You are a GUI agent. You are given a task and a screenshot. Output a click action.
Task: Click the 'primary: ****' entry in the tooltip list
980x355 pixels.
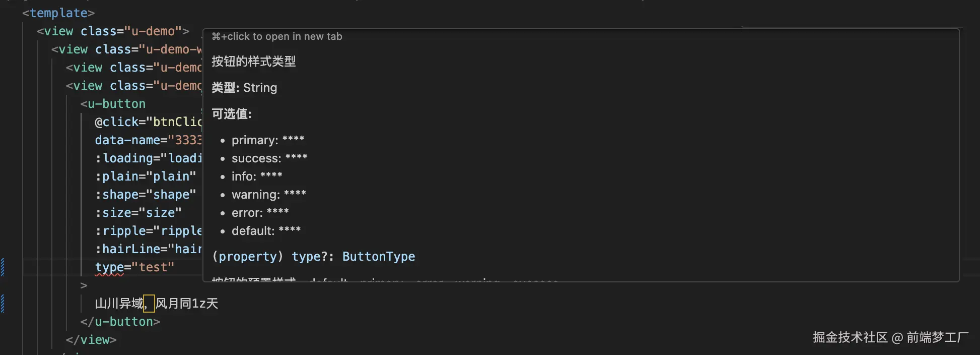tap(268, 140)
